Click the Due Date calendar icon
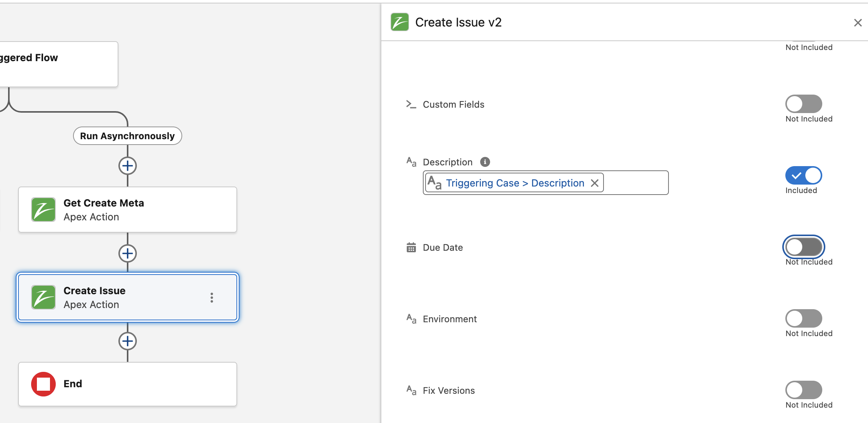 [x=411, y=247]
